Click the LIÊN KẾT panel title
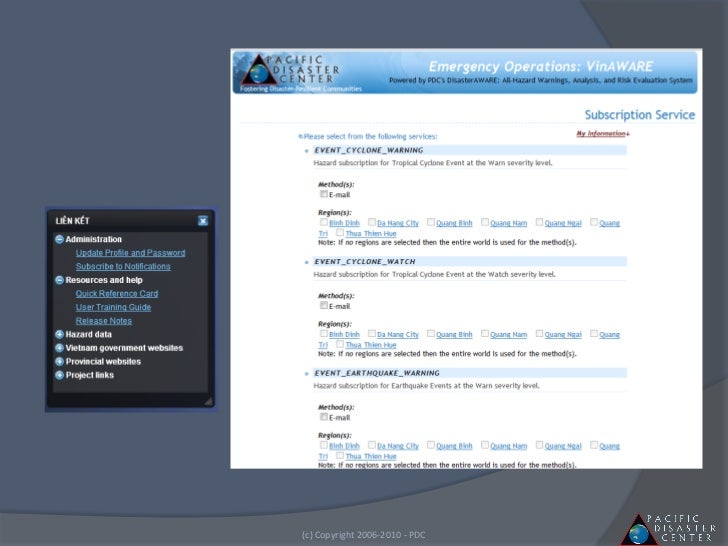Viewport: 728px width, 546px height. 72,221
